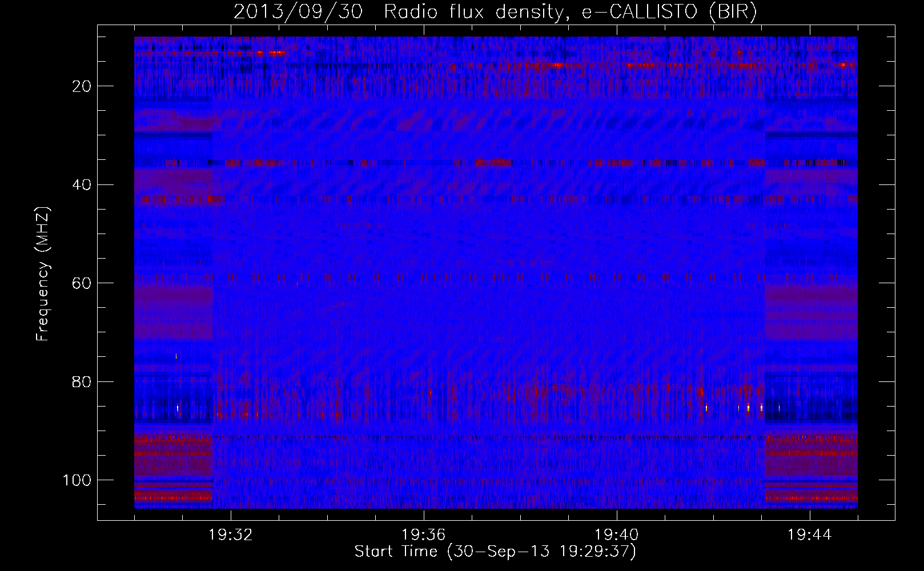The width and height of the screenshot is (924, 571).
Task: Click the 19:32 time tick label
Action: (x=231, y=535)
